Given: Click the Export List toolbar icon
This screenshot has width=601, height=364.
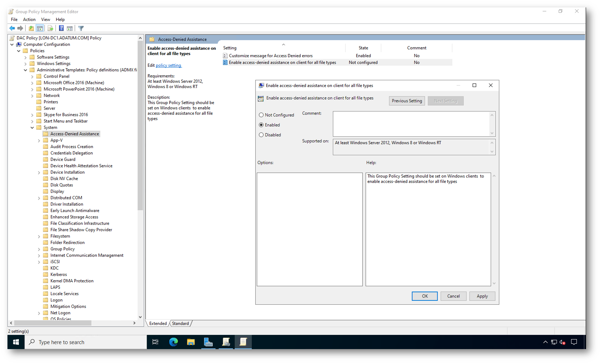Looking at the screenshot, I should pos(50,28).
